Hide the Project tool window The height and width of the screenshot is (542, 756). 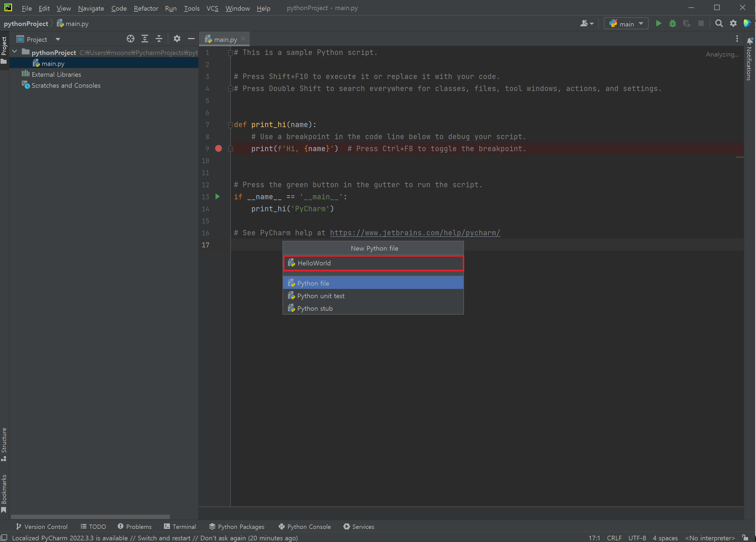tap(191, 39)
